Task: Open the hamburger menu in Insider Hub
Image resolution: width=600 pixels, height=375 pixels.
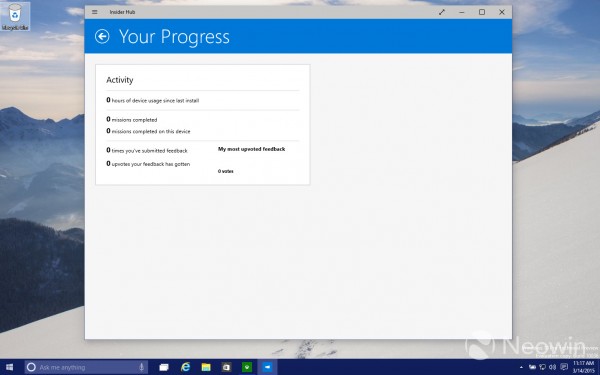Action: click(x=95, y=12)
